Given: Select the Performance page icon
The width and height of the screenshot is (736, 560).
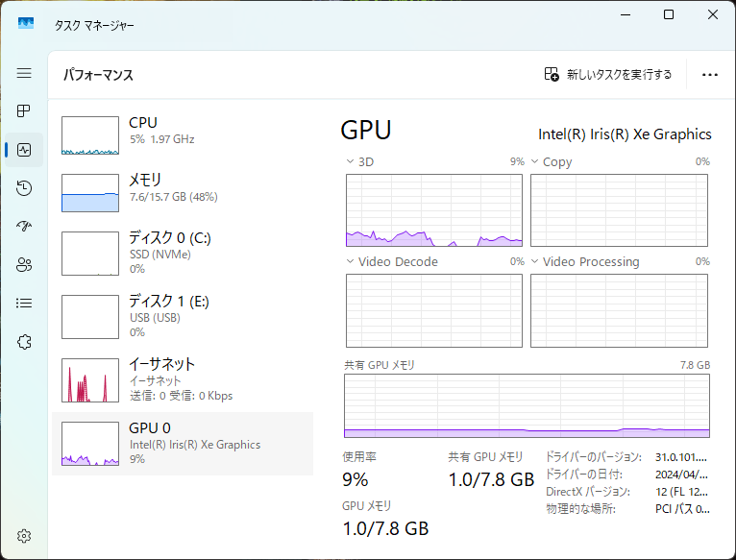Looking at the screenshot, I should click(24, 150).
